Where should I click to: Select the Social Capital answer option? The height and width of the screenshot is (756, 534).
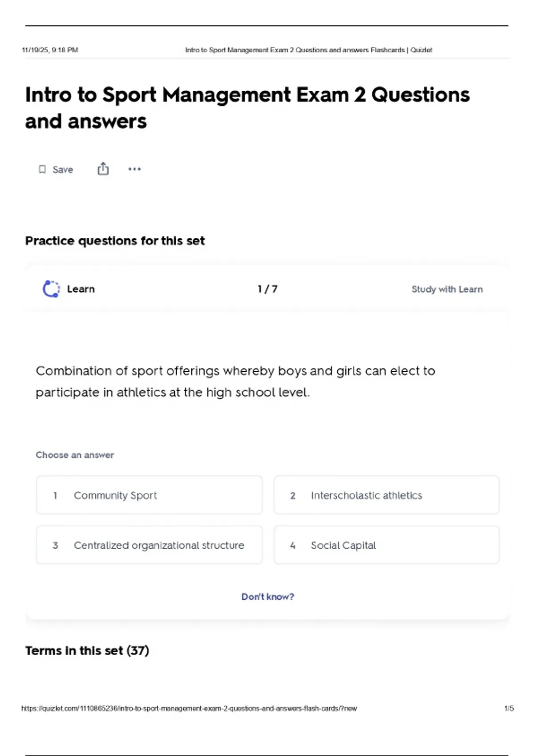point(386,545)
